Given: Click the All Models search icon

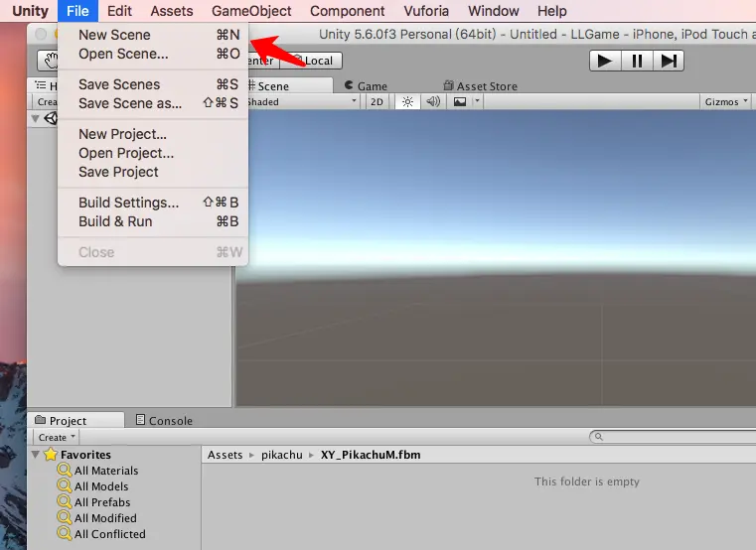Looking at the screenshot, I should coord(65,485).
